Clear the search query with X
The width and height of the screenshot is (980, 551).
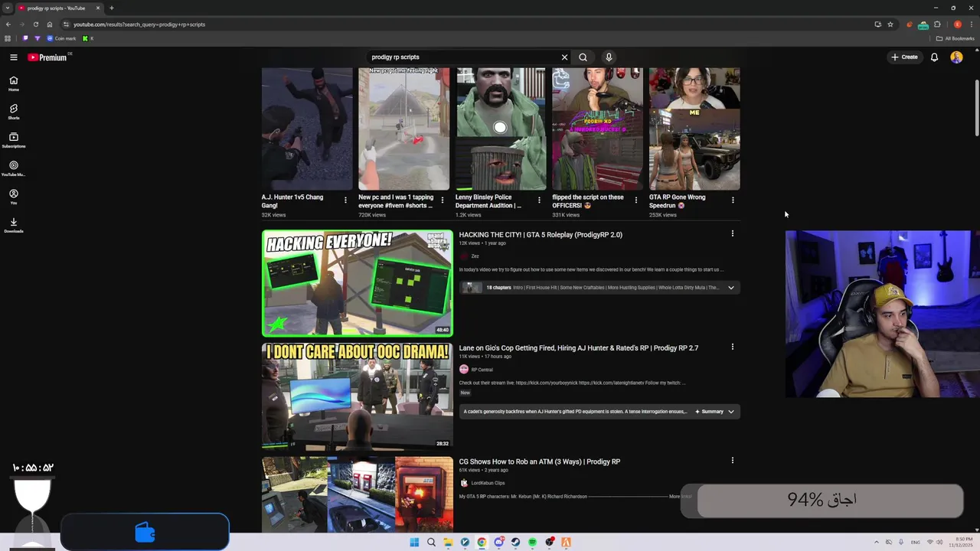(564, 57)
